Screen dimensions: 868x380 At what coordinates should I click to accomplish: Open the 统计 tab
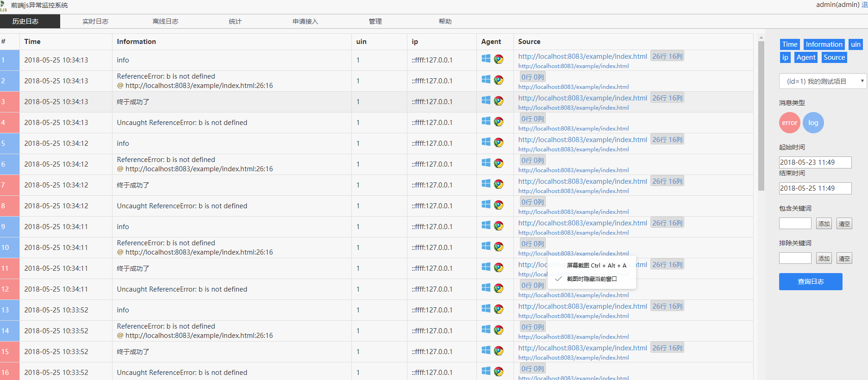point(235,21)
